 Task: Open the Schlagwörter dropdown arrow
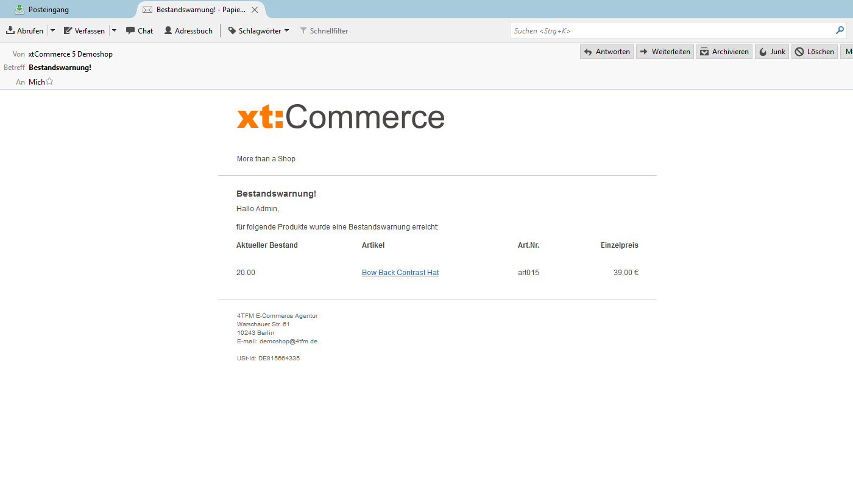click(x=286, y=30)
